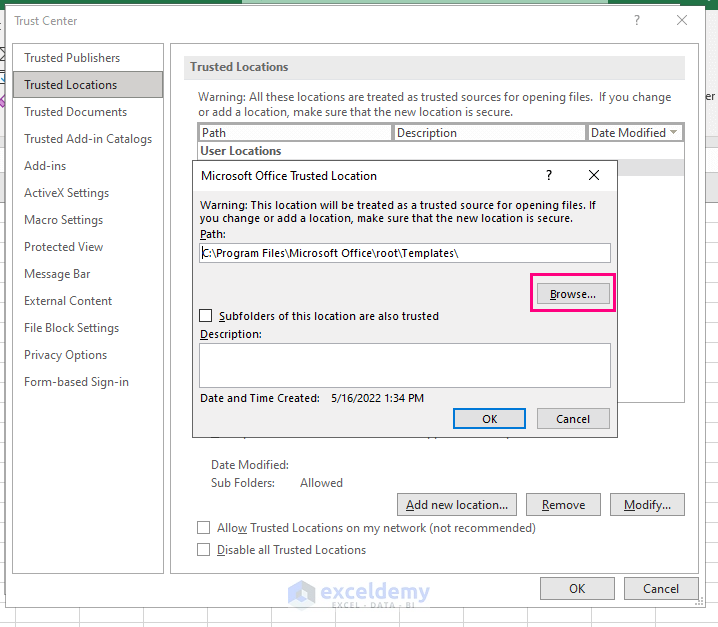Click Add new location button
This screenshot has width=718, height=627.
[x=457, y=504]
